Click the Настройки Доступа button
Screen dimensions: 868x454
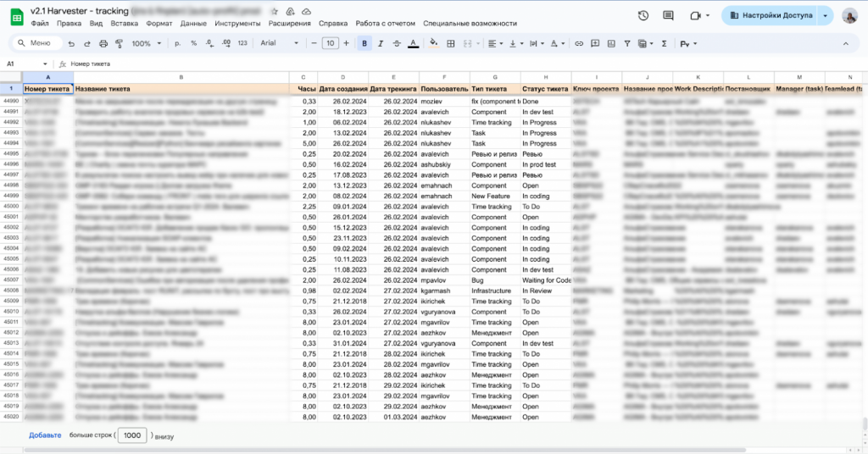(770, 15)
